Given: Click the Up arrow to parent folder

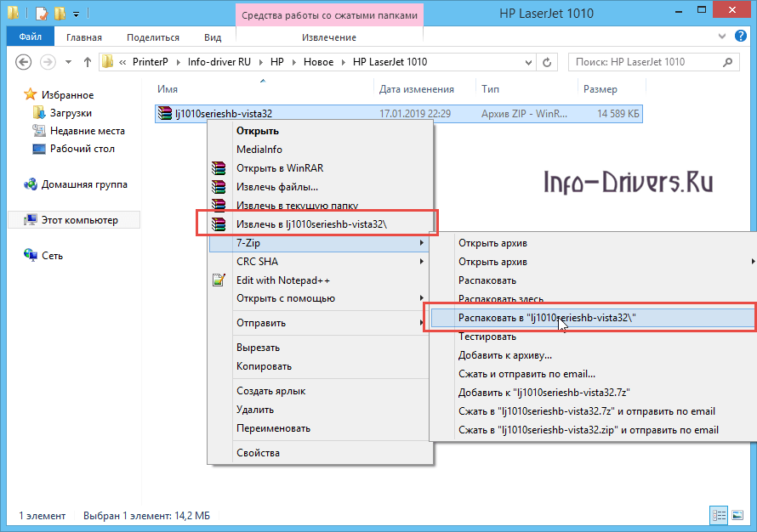Looking at the screenshot, I should 88,62.
